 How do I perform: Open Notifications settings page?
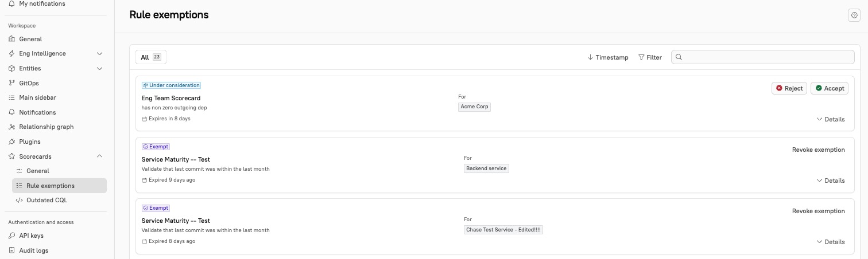pos(37,112)
